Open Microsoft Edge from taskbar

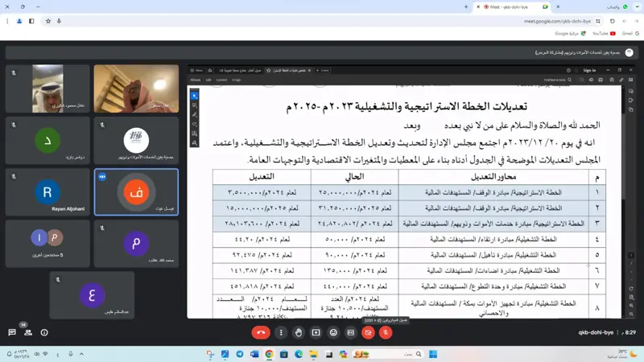(299, 354)
